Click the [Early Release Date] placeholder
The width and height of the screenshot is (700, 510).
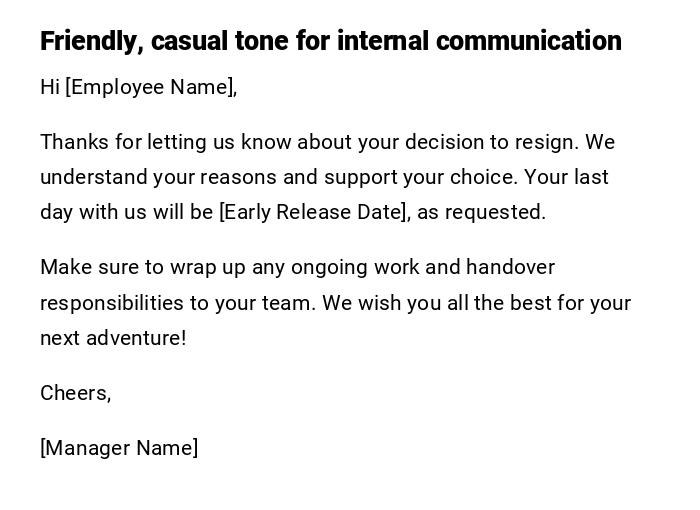point(314,212)
